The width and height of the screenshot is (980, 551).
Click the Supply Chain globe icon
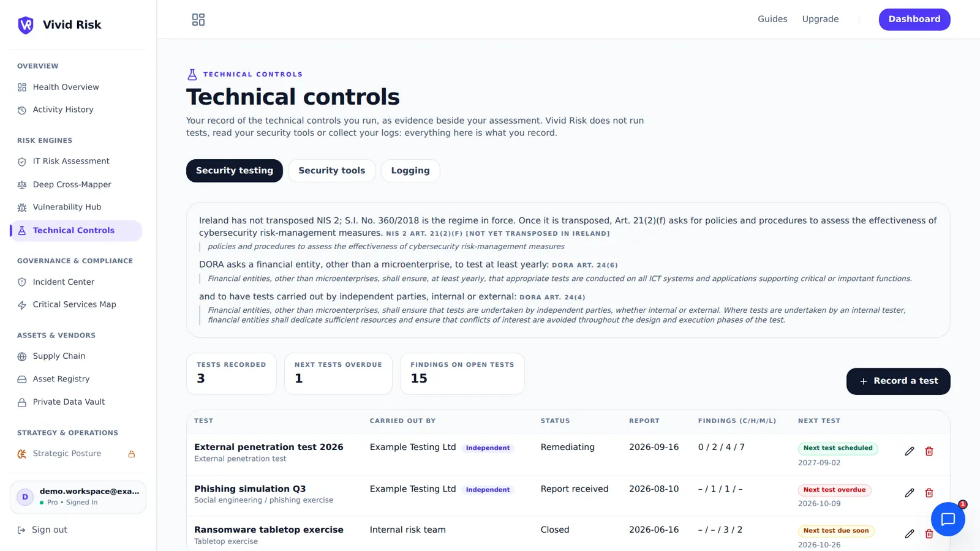coord(22,356)
